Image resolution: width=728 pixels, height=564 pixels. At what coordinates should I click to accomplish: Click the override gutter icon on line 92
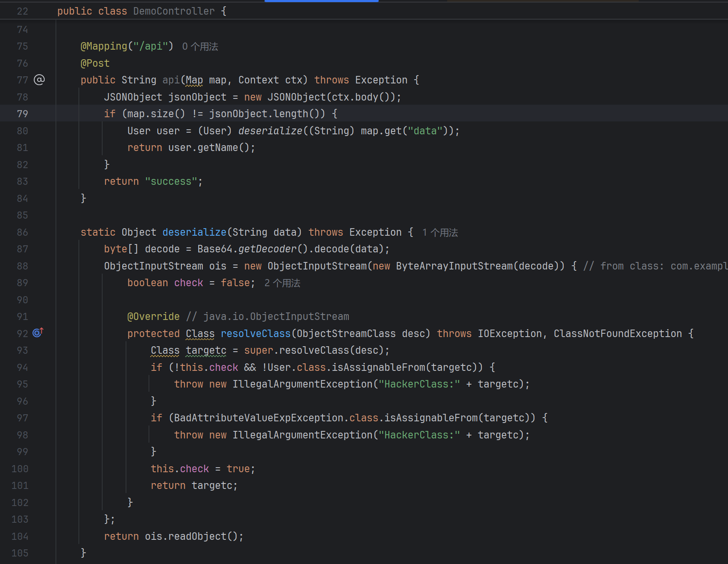click(38, 332)
